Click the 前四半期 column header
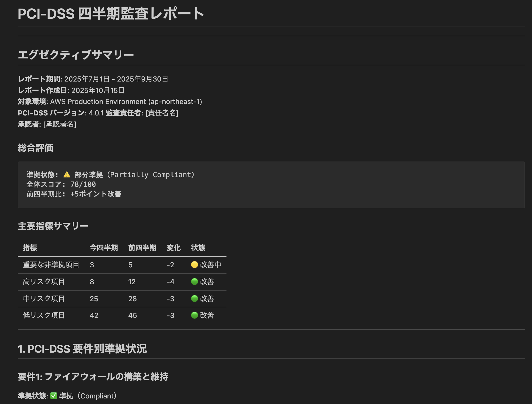Image resolution: width=532 pixels, height=404 pixels. click(x=142, y=248)
